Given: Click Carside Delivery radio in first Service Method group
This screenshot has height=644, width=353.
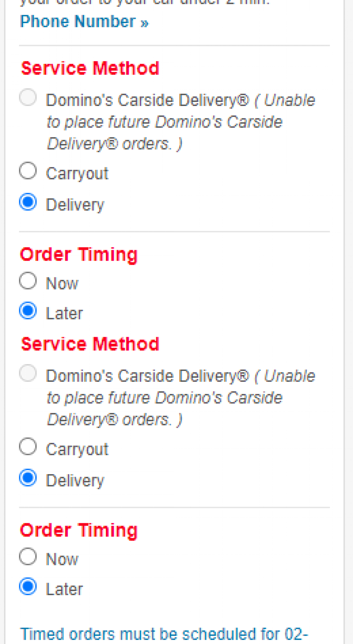Looking at the screenshot, I should [28, 97].
